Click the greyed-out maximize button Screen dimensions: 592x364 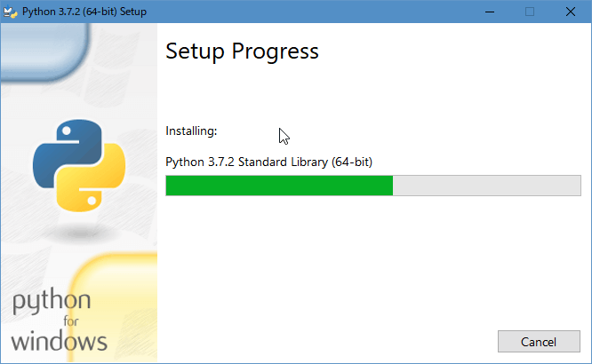click(x=530, y=12)
